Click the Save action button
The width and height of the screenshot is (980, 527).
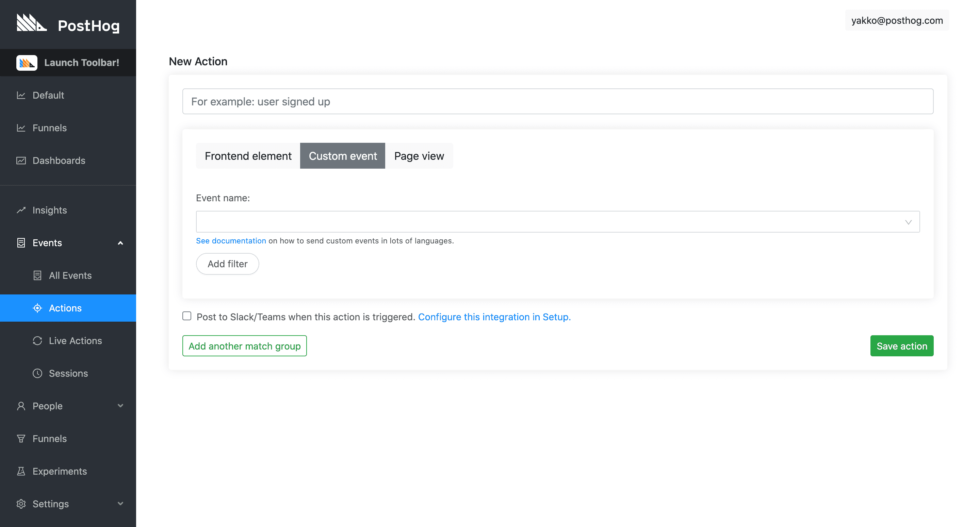click(x=902, y=346)
